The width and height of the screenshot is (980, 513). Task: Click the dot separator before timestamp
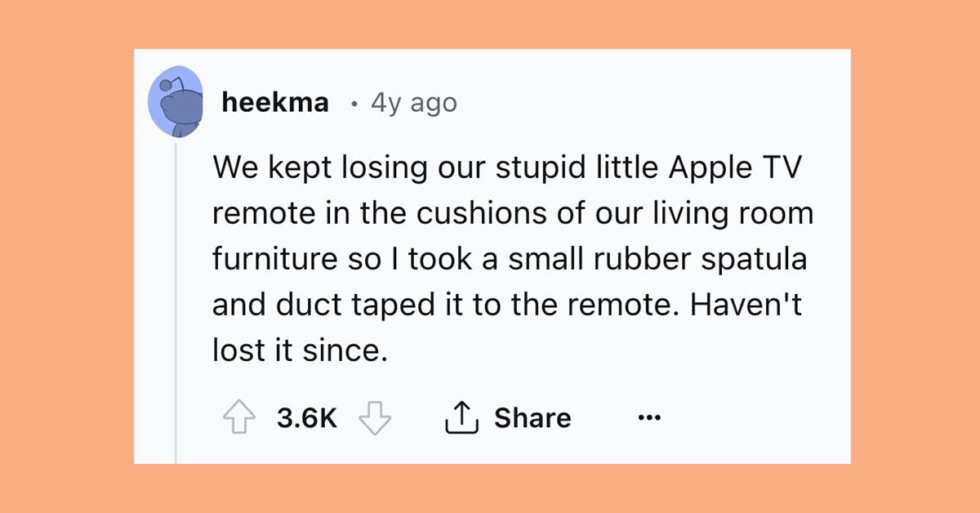[x=352, y=105]
